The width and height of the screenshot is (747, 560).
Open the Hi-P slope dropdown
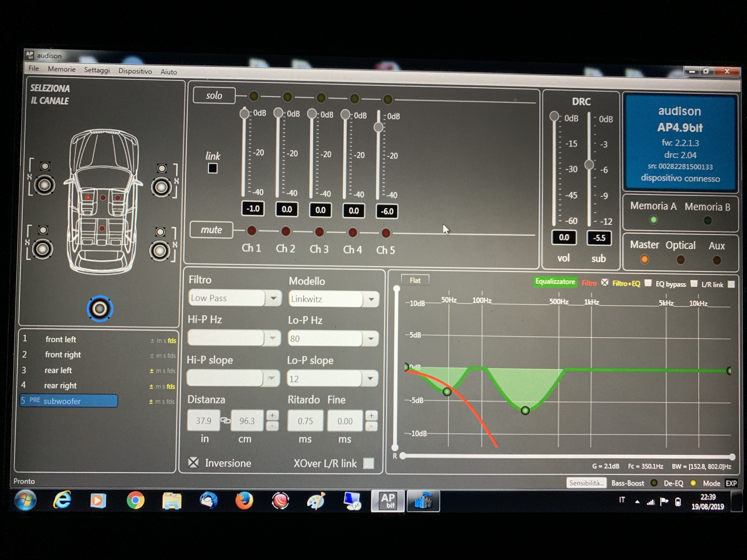tap(271, 378)
